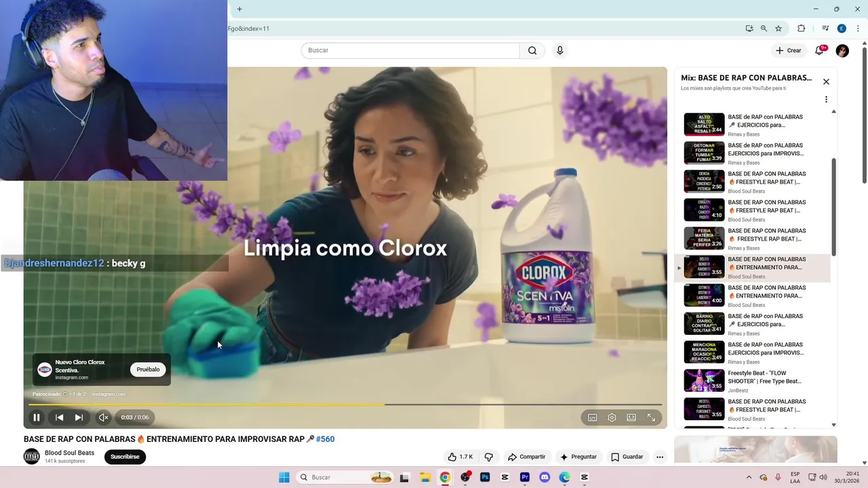Switch player to theater mode
868x488 pixels.
click(631, 418)
